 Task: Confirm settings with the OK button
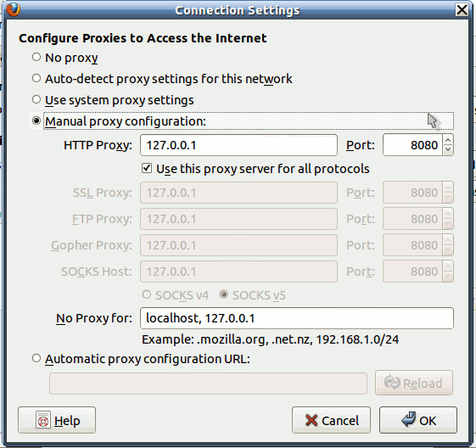click(418, 420)
